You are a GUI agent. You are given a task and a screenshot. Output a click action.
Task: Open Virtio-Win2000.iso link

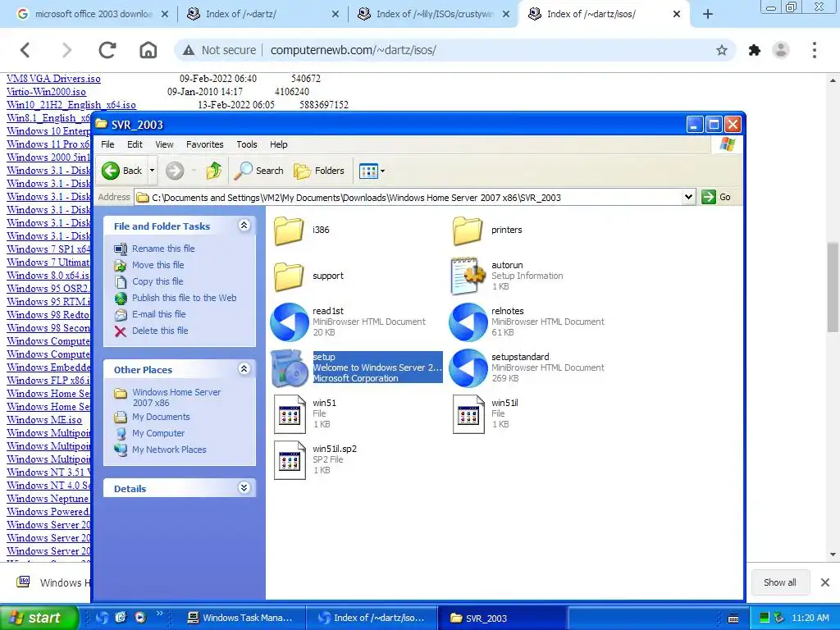coord(46,92)
